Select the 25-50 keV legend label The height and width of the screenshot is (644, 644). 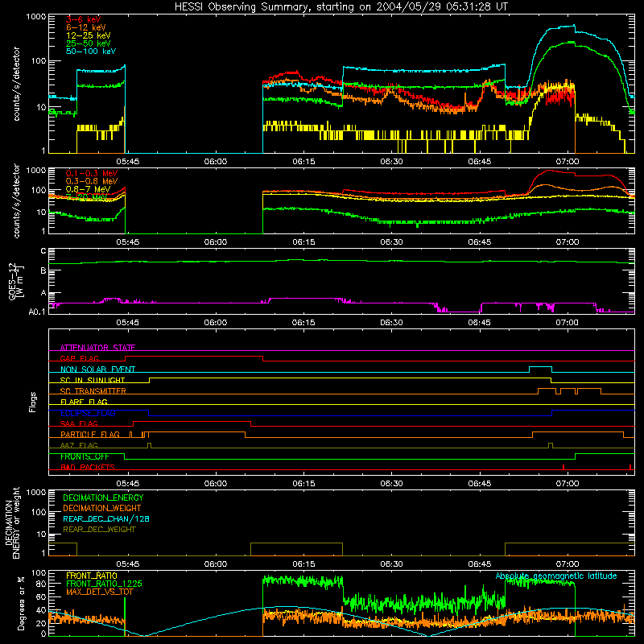pos(88,43)
